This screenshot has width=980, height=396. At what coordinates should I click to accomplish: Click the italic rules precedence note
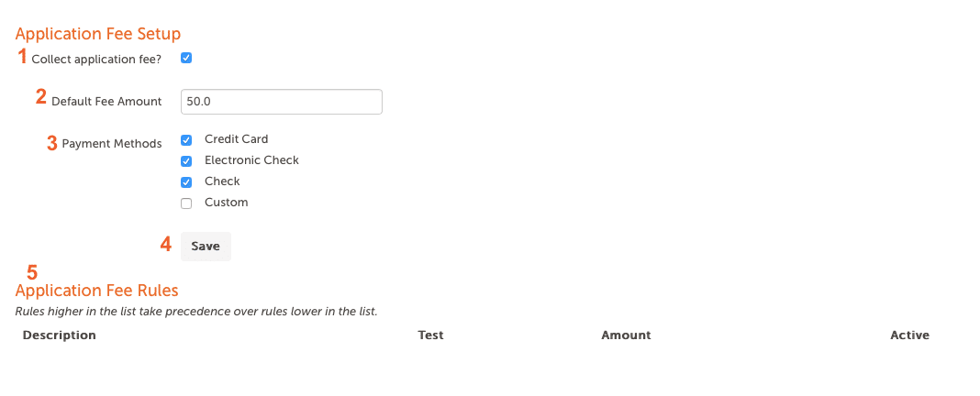click(196, 311)
